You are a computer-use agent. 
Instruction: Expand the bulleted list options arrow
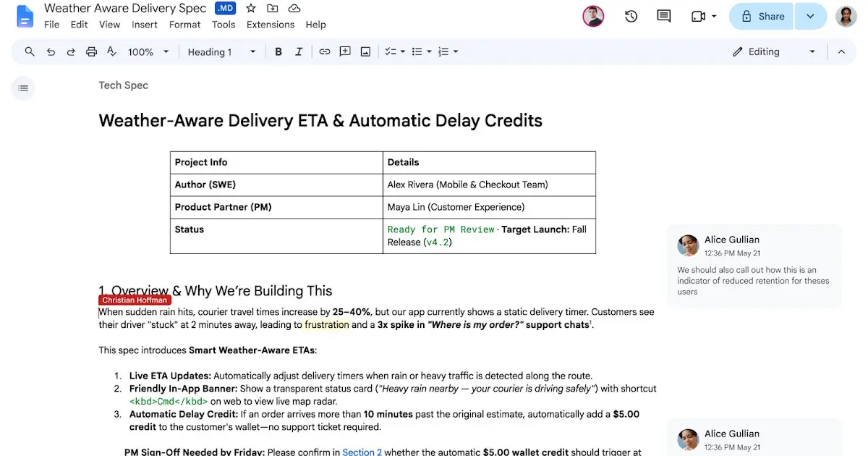(429, 51)
